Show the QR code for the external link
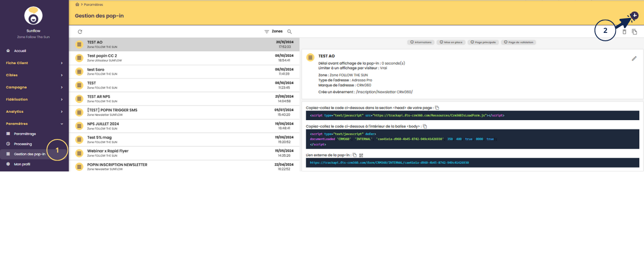Viewport: 644px width, 278px height. tap(361, 155)
